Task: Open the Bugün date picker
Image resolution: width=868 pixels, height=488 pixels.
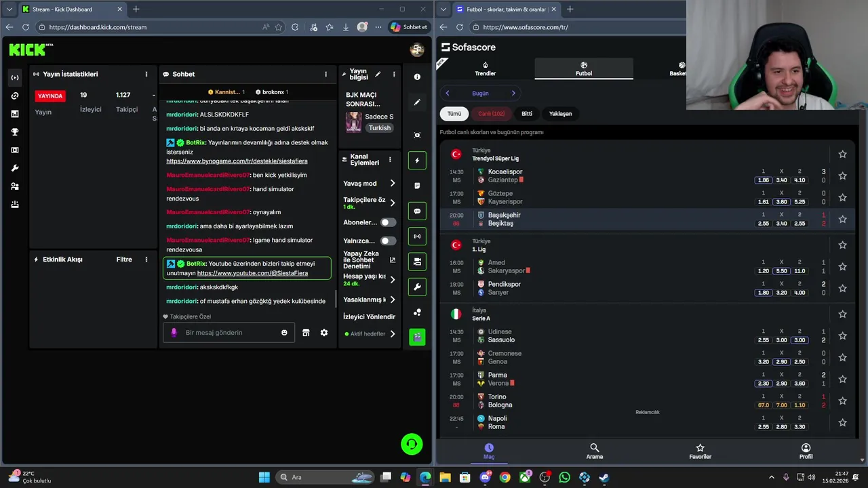Action: tap(480, 94)
